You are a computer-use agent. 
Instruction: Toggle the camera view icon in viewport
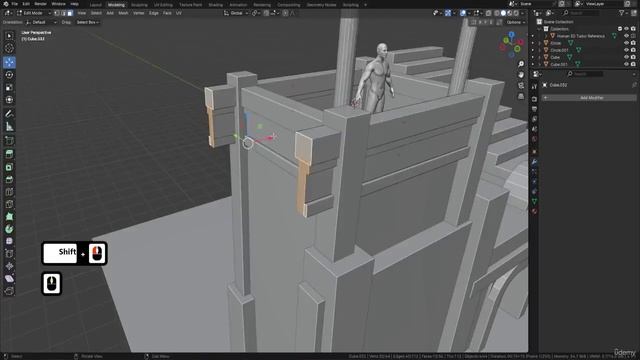(x=521, y=85)
